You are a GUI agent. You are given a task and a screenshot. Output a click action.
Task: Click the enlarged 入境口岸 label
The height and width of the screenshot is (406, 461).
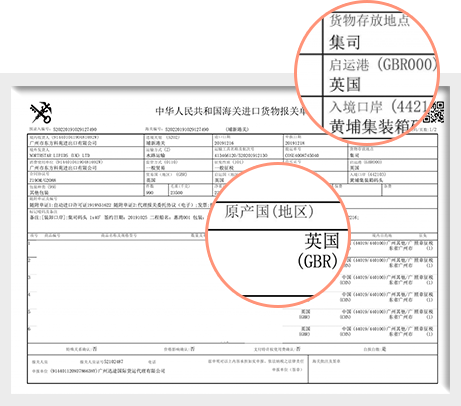point(356,107)
